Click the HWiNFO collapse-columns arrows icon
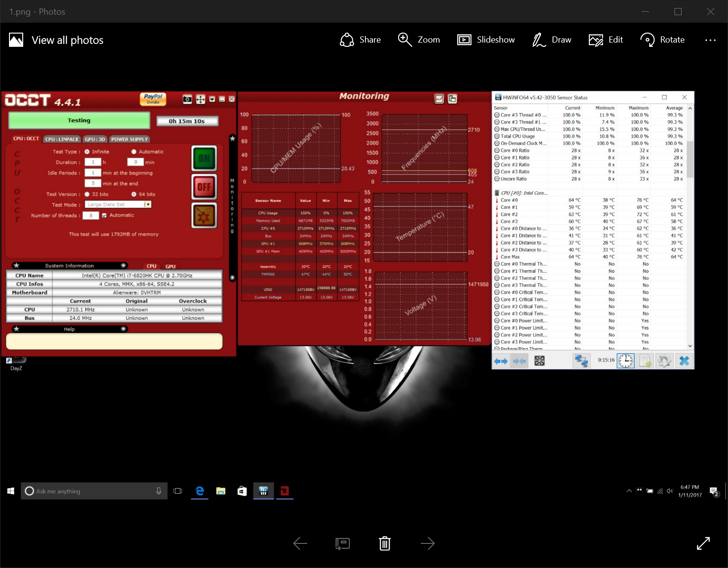This screenshot has height=568, width=728. coord(519,361)
